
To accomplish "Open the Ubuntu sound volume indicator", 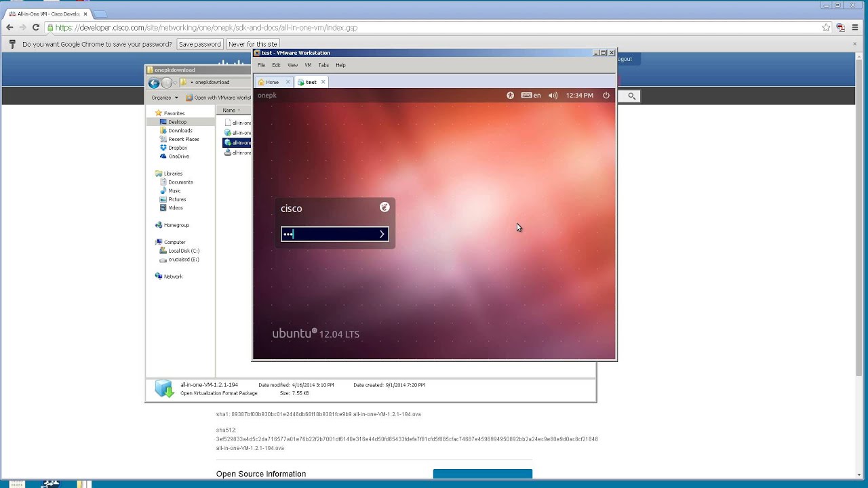I will [x=553, y=96].
